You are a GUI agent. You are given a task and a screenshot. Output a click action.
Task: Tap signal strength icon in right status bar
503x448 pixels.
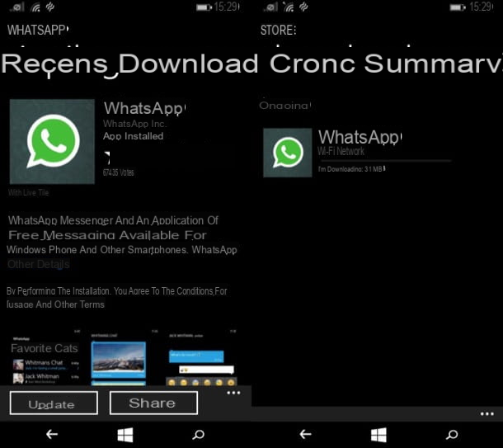pyautogui.click(x=270, y=7)
